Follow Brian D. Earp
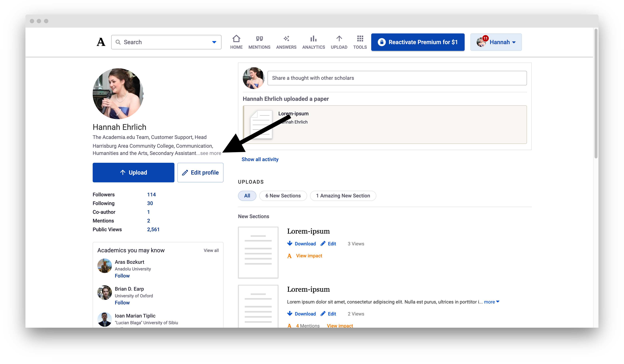Image resolution: width=624 pixels, height=364 pixels. click(x=122, y=302)
